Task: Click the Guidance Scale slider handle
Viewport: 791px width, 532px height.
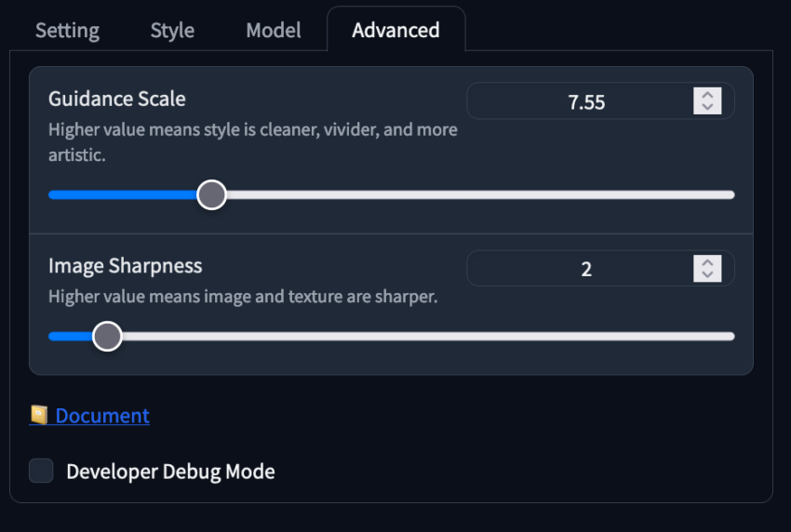Action: pos(211,194)
